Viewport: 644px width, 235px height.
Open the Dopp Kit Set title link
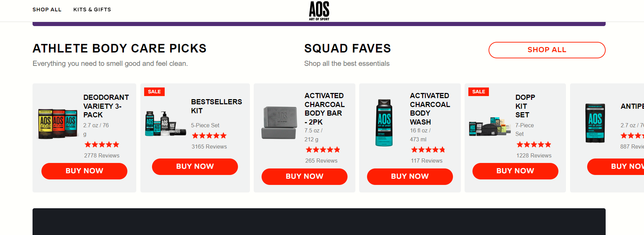pos(525,106)
